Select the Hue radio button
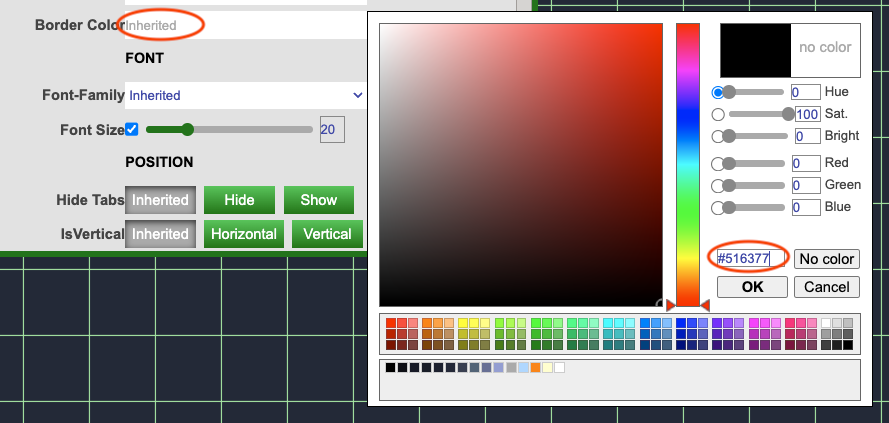 717,92
